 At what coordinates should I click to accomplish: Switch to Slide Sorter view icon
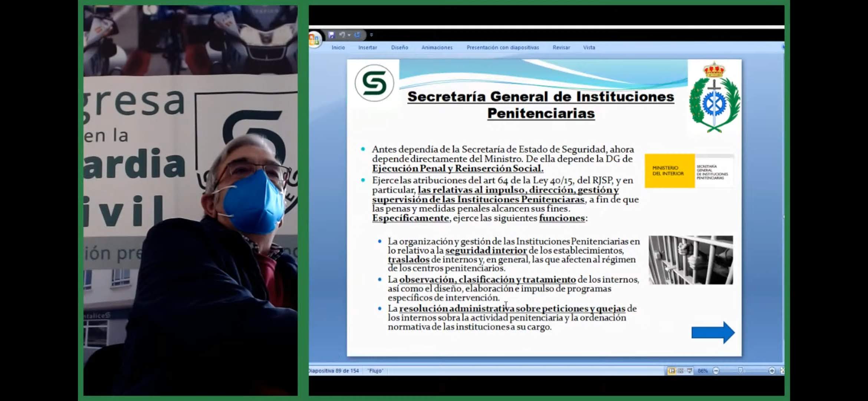coord(681,371)
